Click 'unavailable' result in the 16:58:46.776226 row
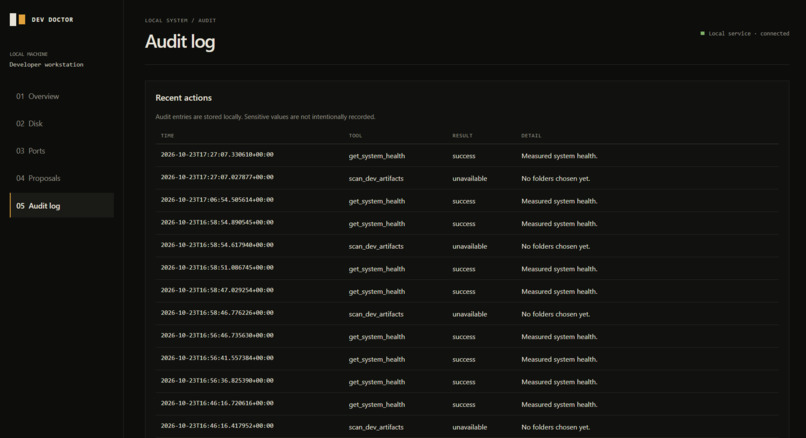Screen dimensions: 806x438 (470, 314)
